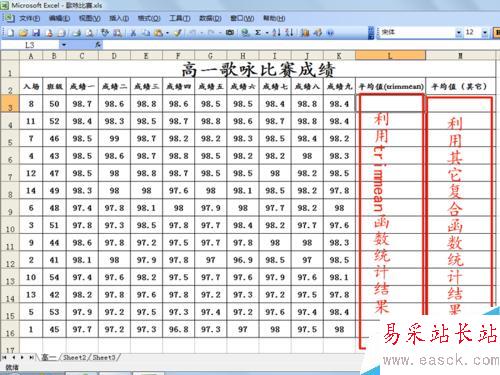500x375 pixels.
Task: Open the 文件(F) menu
Action: click(x=30, y=18)
